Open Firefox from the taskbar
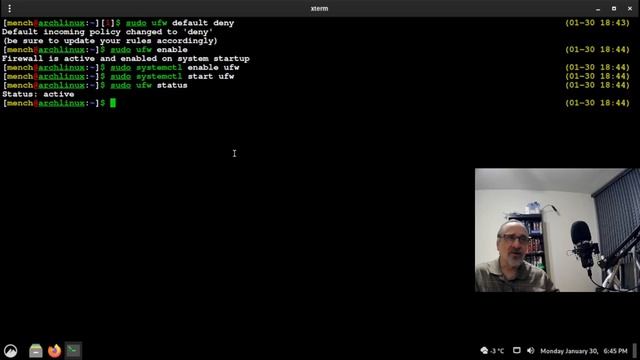The height and width of the screenshot is (360, 640). [54, 351]
